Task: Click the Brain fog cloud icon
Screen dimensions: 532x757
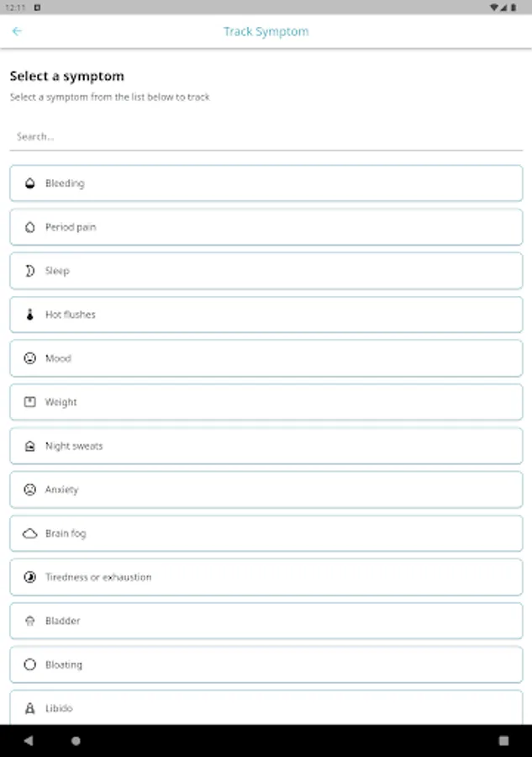Action: coord(30,533)
